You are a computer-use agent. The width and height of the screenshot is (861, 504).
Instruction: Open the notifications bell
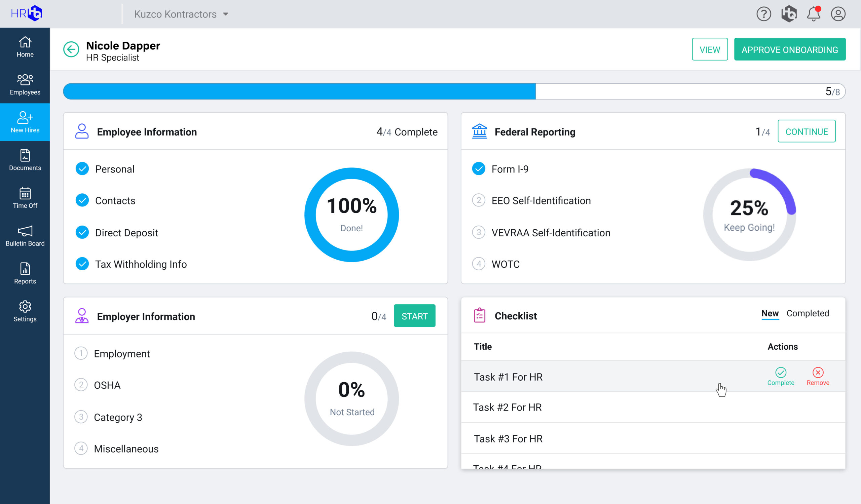tap(814, 14)
